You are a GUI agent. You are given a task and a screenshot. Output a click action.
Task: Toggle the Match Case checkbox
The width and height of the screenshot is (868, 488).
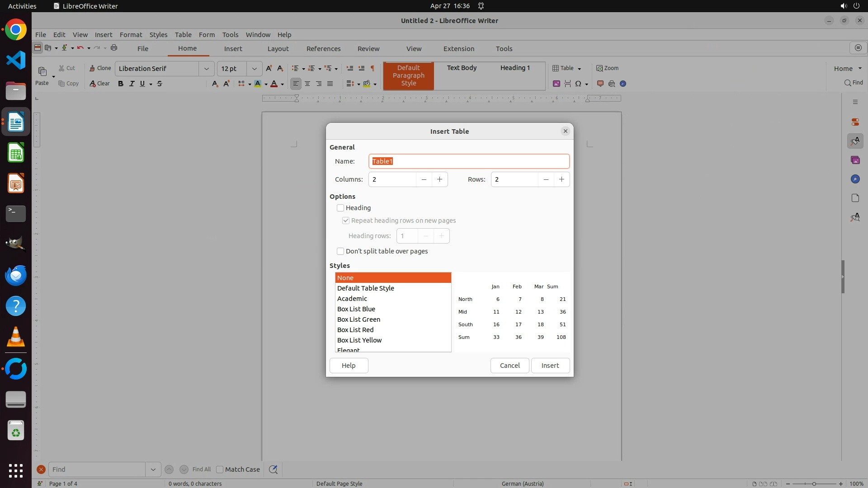click(x=220, y=469)
